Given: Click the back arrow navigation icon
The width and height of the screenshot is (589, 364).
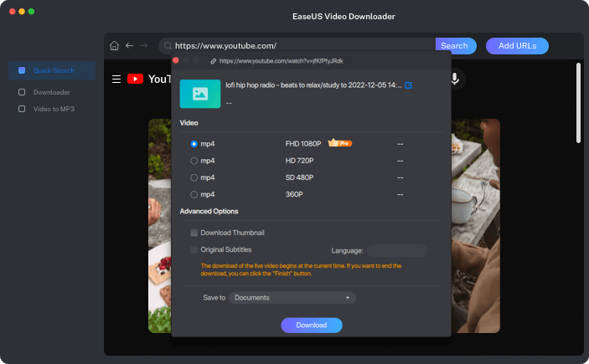Looking at the screenshot, I should click(x=129, y=46).
